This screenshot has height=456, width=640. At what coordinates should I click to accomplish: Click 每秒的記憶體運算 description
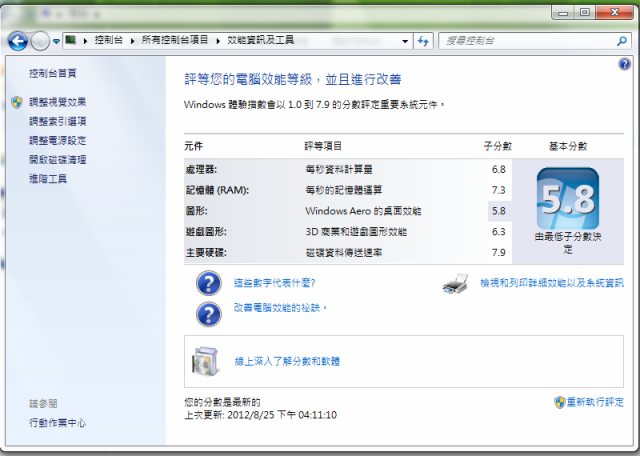coord(344,190)
